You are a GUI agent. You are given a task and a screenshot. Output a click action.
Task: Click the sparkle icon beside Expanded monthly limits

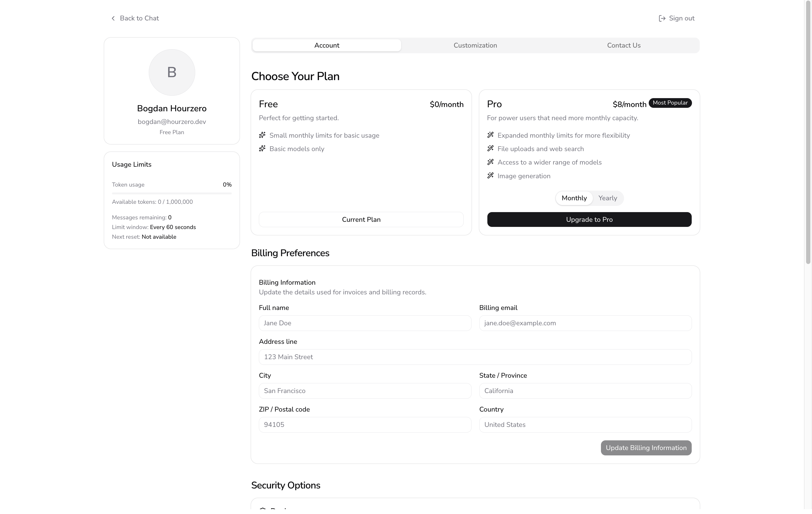(491, 135)
